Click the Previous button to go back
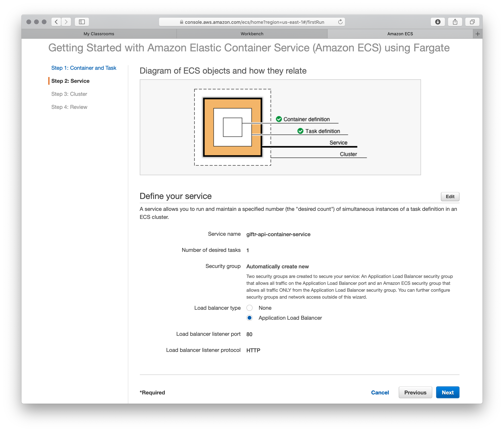 [x=414, y=392]
